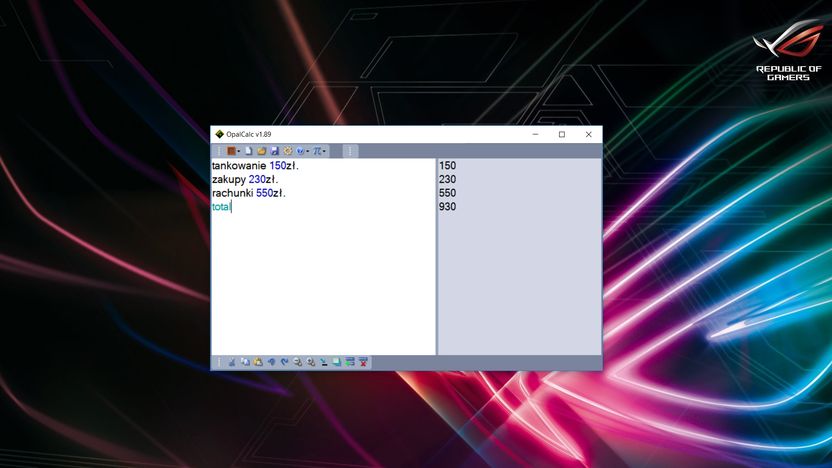Minimize the OpalCalc window

535,134
